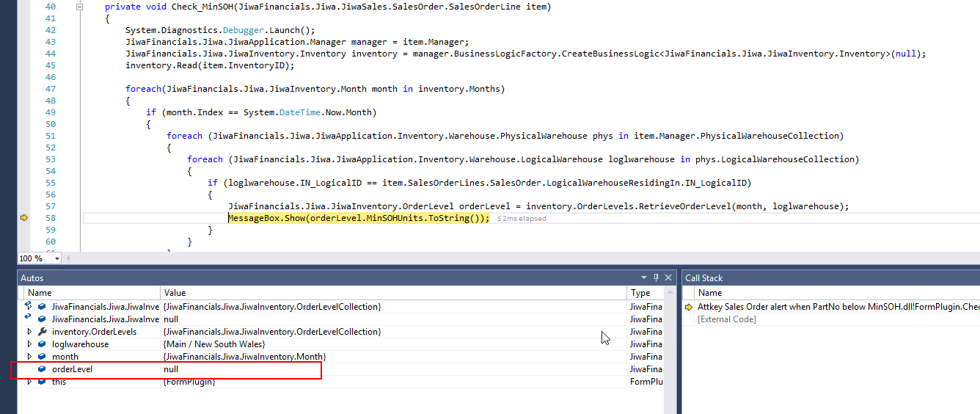Click the blue cube icon beside orderLevel

coord(42,369)
